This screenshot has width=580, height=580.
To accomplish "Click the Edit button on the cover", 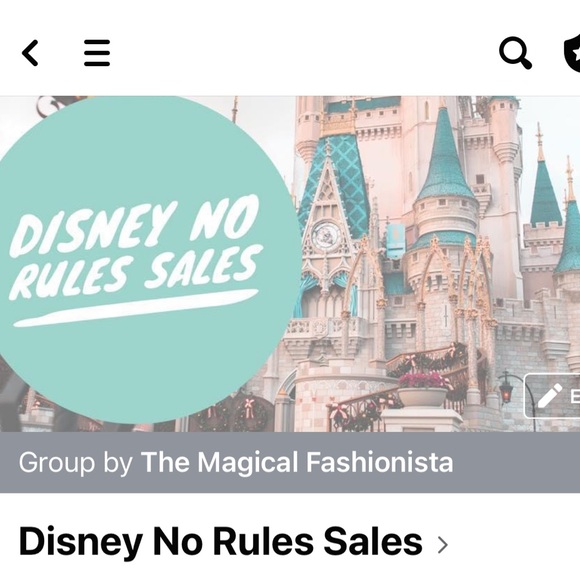I will [x=552, y=396].
